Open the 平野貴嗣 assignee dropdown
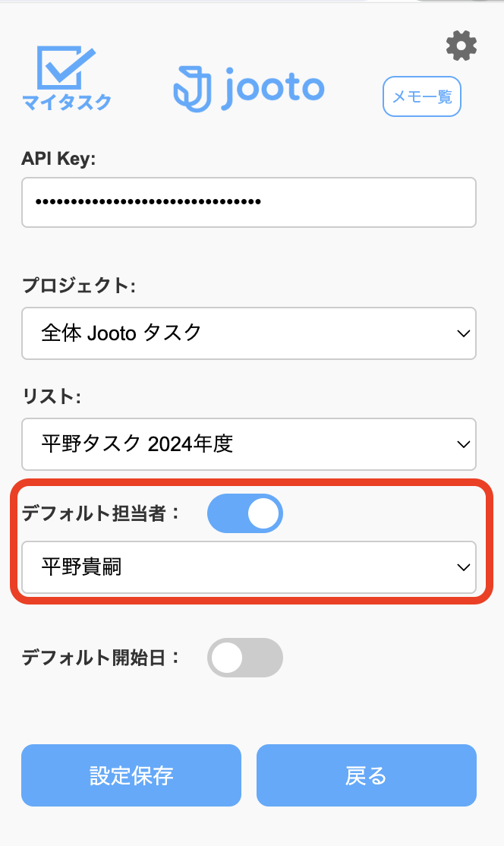504x846 pixels. click(248, 568)
